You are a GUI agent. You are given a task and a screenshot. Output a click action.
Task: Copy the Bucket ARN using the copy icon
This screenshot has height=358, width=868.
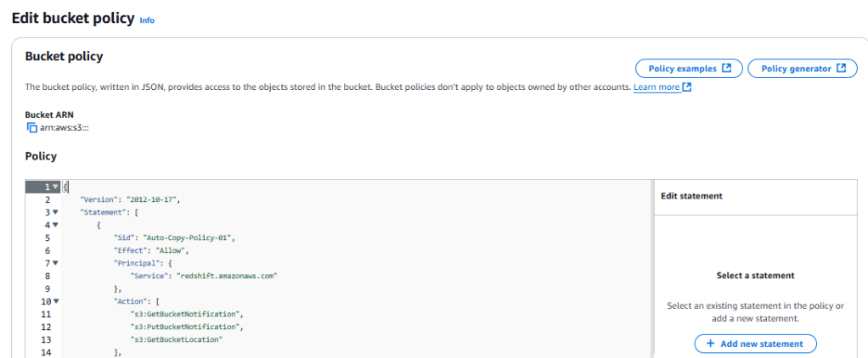[x=32, y=127]
